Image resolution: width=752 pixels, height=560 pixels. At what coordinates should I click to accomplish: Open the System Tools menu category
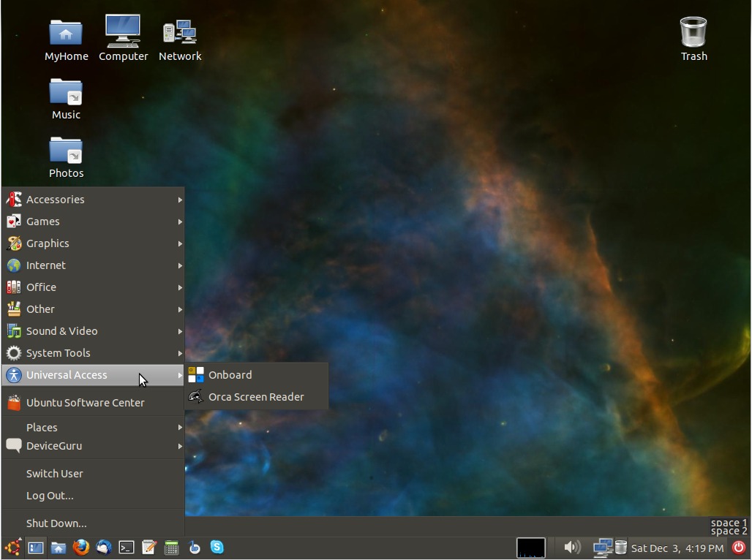pyautogui.click(x=93, y=353)
